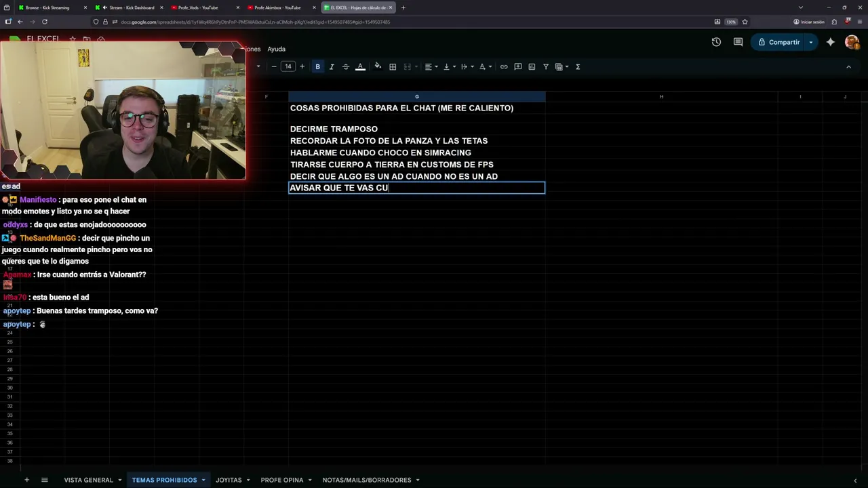Select cell DECIRME TRAMPOSO

tap(416, 129)
